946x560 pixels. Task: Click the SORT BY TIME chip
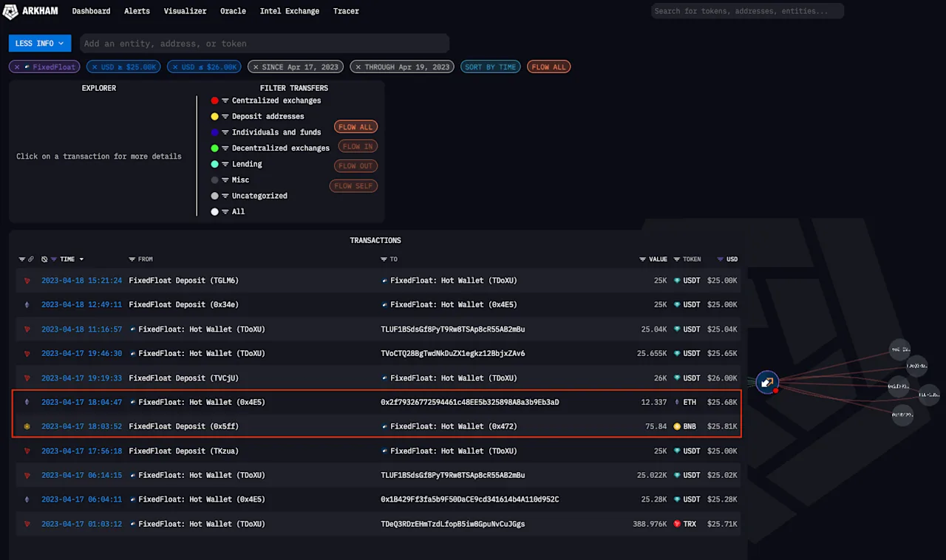[490, 67]
